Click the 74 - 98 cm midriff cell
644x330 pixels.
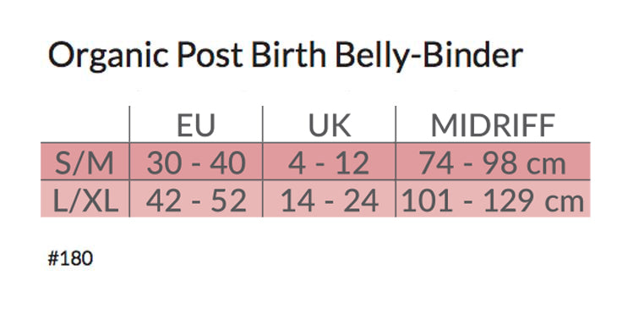click(493, 162)
